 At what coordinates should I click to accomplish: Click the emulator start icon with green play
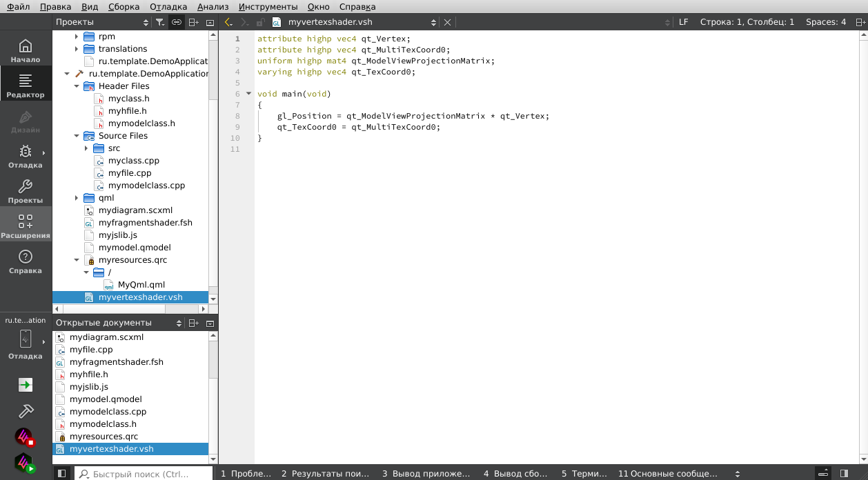click(26, 463)
